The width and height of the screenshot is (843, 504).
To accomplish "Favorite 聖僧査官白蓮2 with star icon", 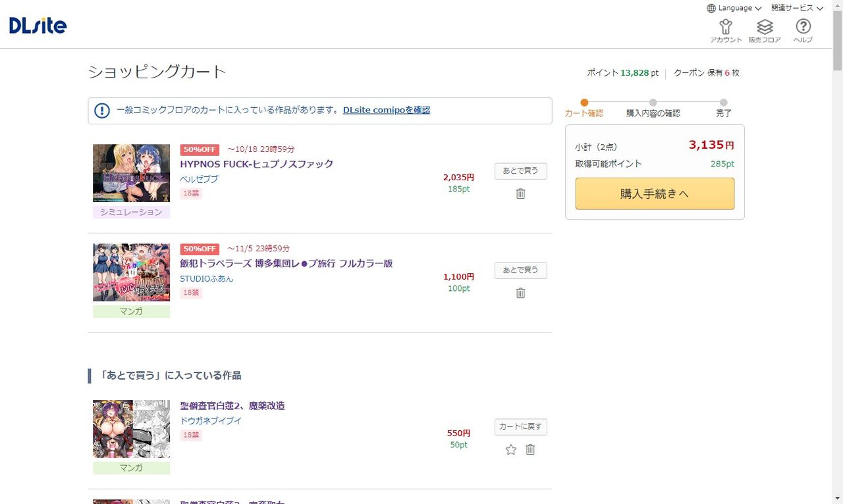I will pos(511,449).
